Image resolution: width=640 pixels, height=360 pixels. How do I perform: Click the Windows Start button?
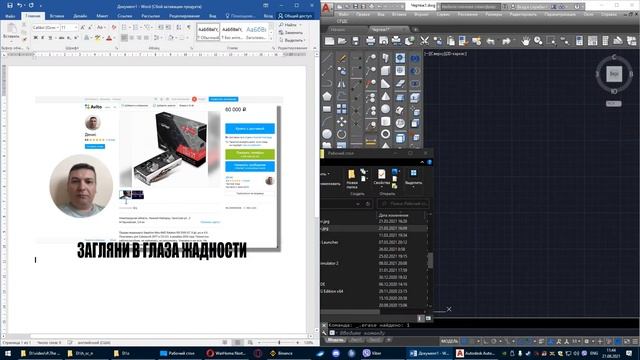coord(7,353)
